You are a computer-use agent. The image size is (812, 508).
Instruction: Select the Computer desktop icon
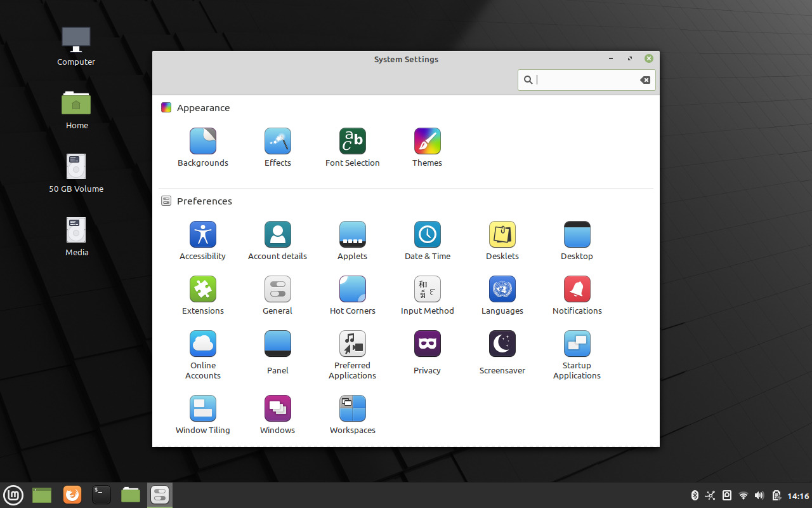click(76, 46)
